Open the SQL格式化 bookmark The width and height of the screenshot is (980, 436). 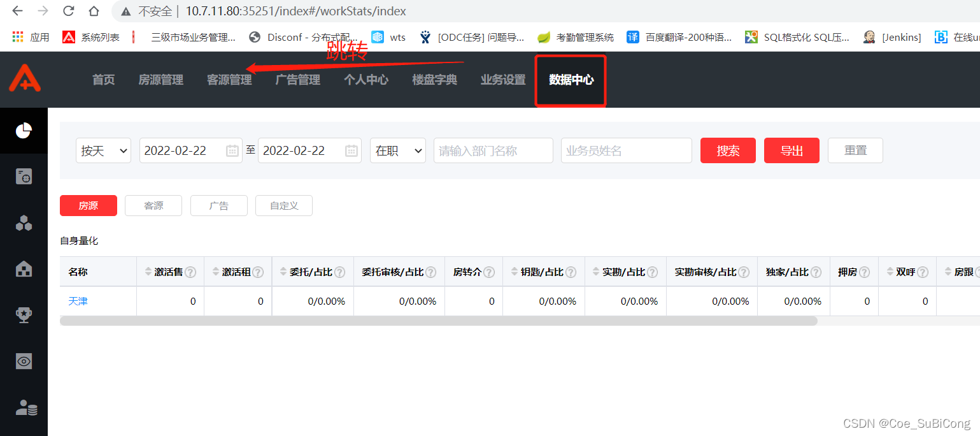(x=797, y=37)
